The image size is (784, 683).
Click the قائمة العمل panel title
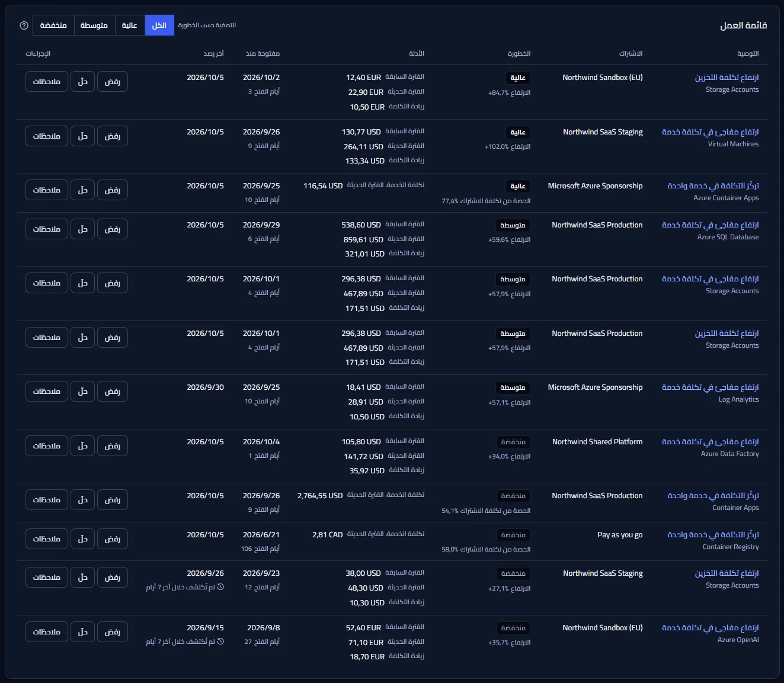pyautogui.click(x=744, y=25)
